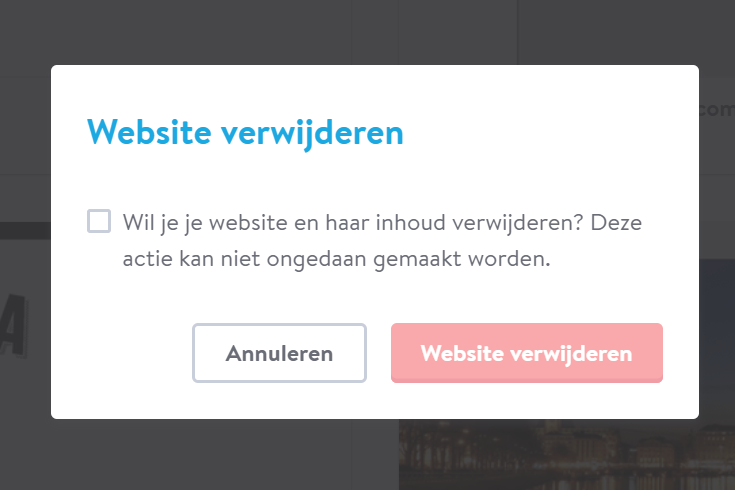Click 'actie kan niet ongedaan gemaakt worden' line
Screen dimensions: 735x490
click(337, 259)
